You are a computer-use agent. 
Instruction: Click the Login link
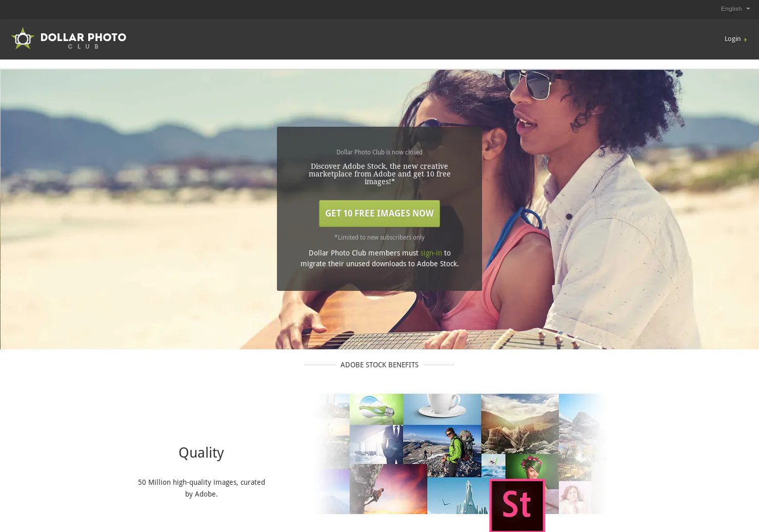732,39
